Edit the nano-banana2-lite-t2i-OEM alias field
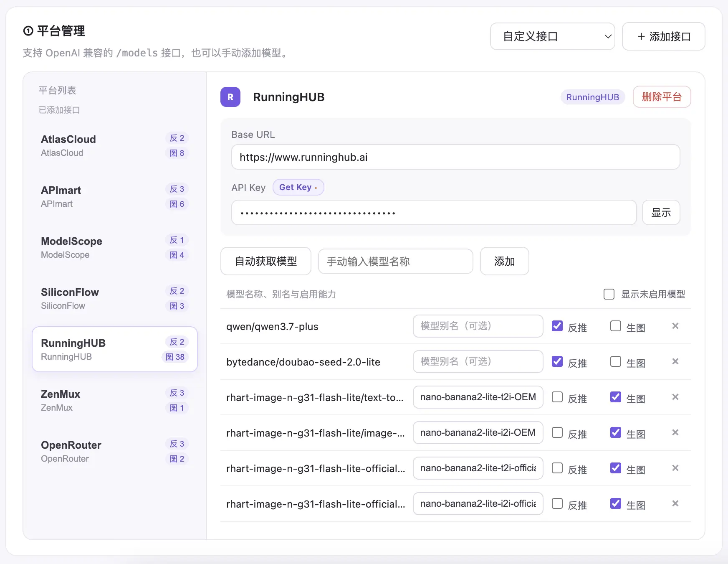The width and height of the screenshot is (728, 564). [x=478, y=397]
